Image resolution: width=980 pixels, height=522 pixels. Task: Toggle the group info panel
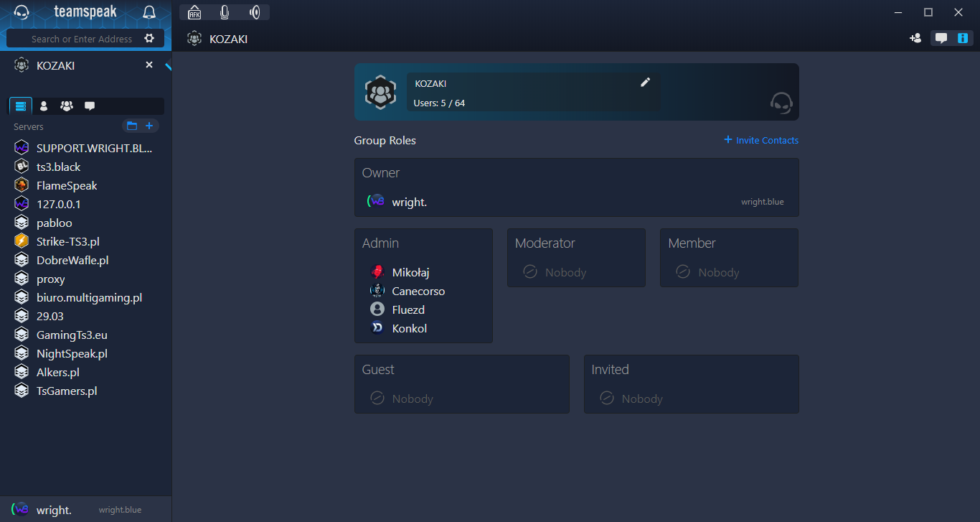coord(963,39)
